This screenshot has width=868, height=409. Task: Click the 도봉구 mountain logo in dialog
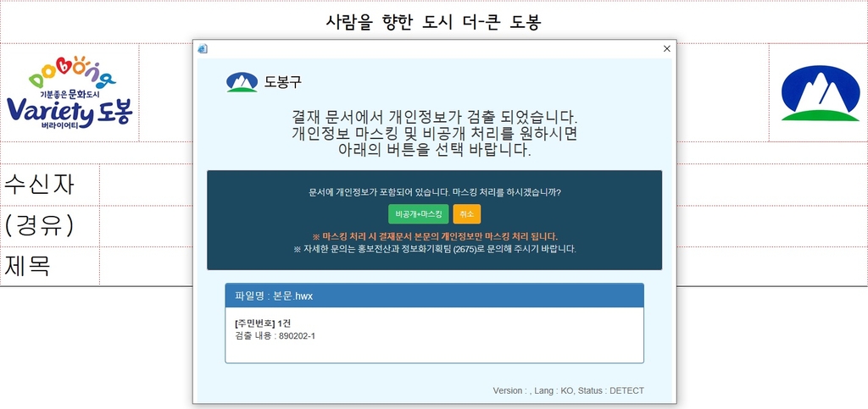point(242,82)
